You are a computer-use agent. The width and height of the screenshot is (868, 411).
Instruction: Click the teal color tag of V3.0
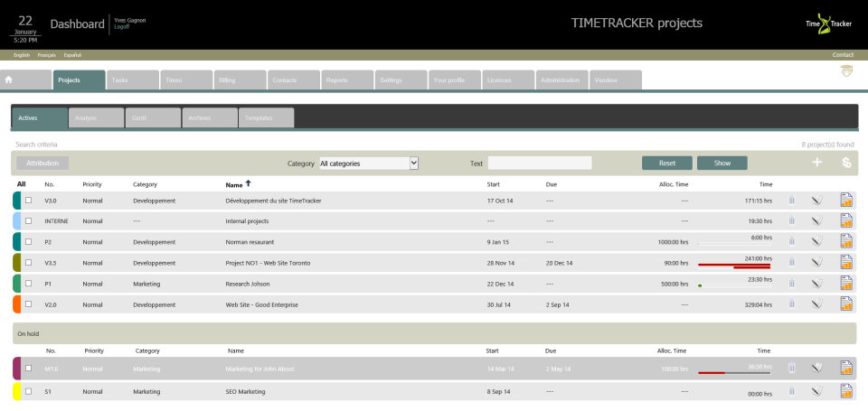coord(16,201)
